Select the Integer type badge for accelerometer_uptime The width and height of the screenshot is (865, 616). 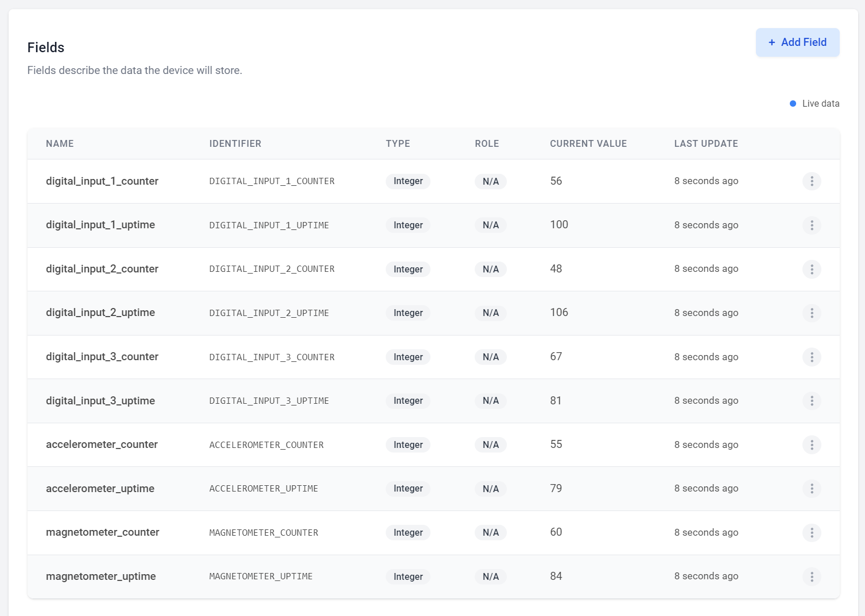tap(408, 488)
